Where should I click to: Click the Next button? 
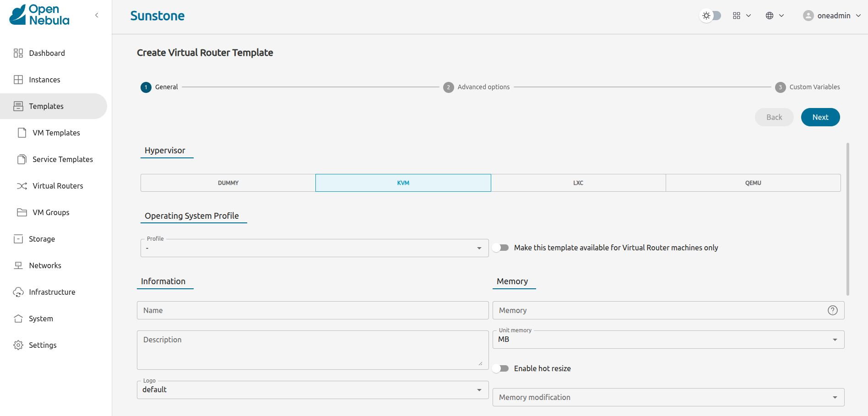point(820,117)
